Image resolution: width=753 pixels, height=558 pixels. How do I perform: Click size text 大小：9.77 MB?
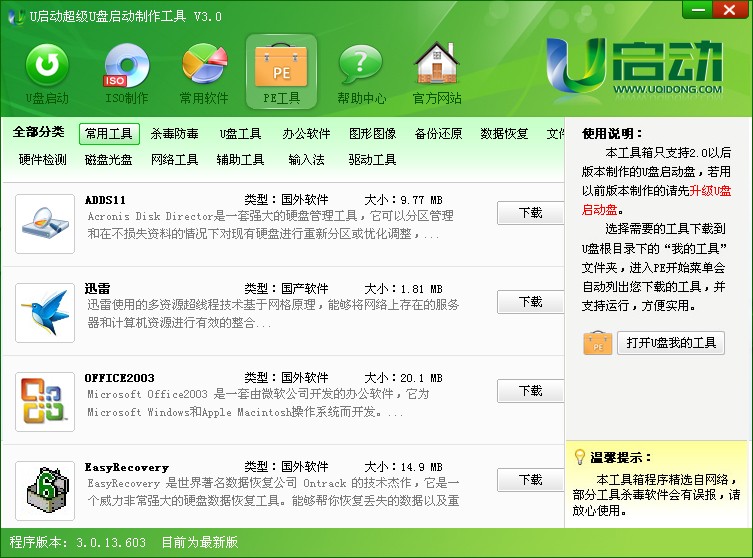coord(403,200)
